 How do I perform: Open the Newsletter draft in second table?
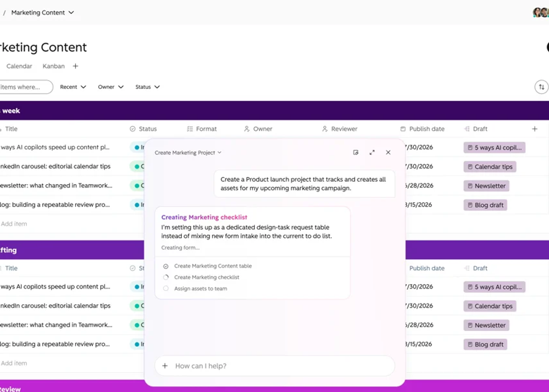coord(486,325)
